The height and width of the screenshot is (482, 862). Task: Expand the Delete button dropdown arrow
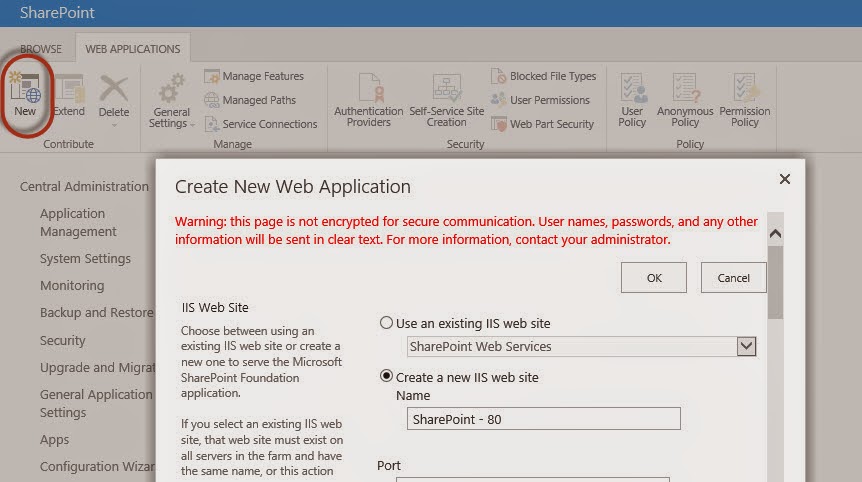[114, 125]
